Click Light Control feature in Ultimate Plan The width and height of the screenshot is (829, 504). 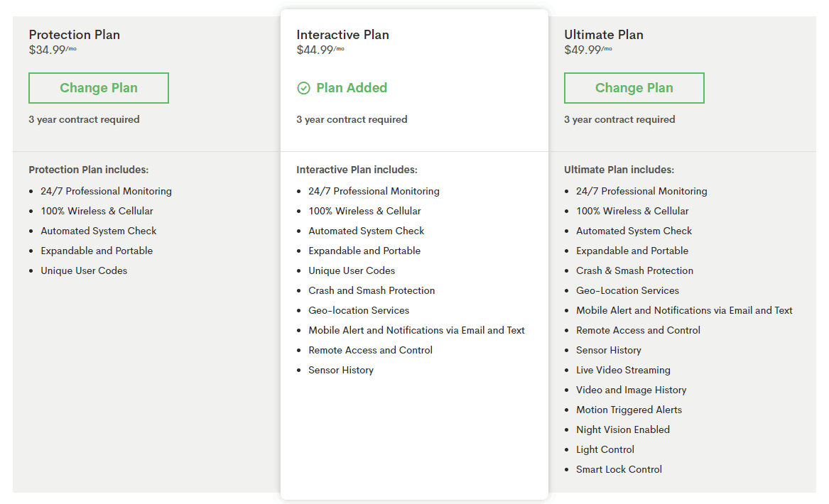605,449
